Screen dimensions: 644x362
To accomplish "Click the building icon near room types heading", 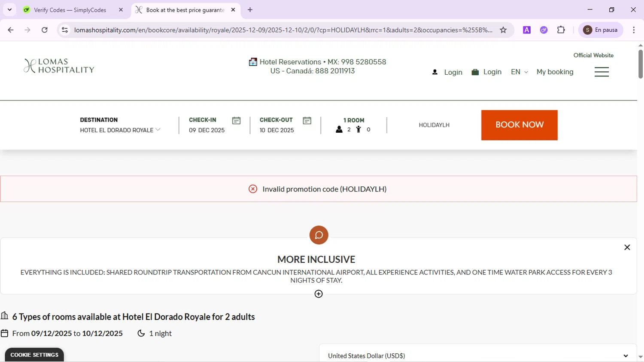I will [4, 316].
